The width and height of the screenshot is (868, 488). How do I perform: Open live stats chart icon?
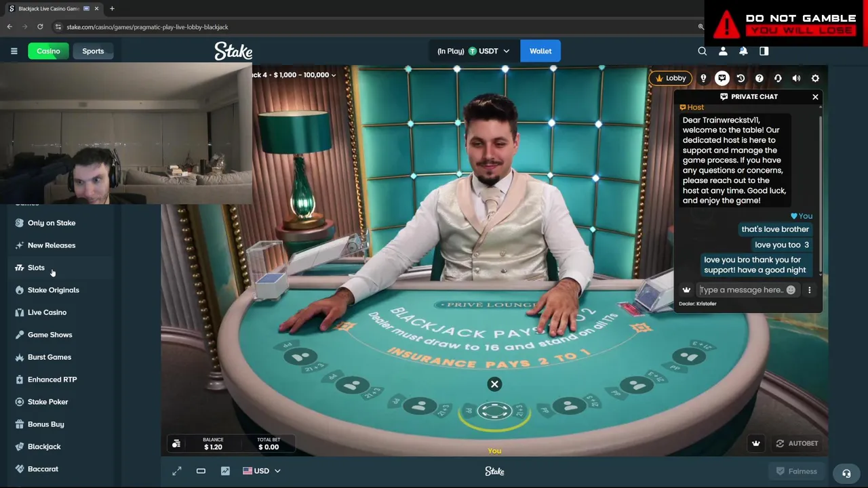(225, 471)
